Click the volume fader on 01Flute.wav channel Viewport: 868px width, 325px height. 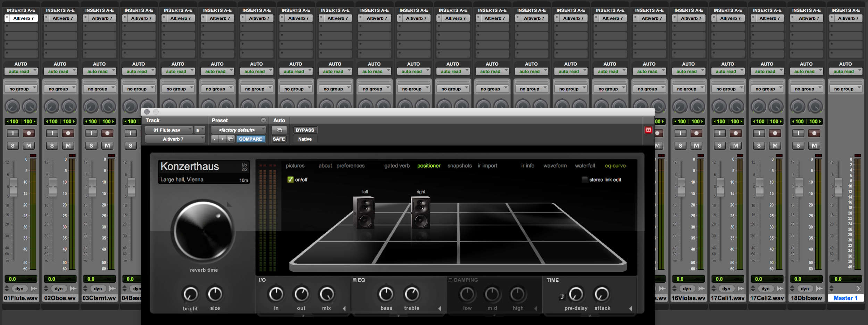tap(14, 187)
